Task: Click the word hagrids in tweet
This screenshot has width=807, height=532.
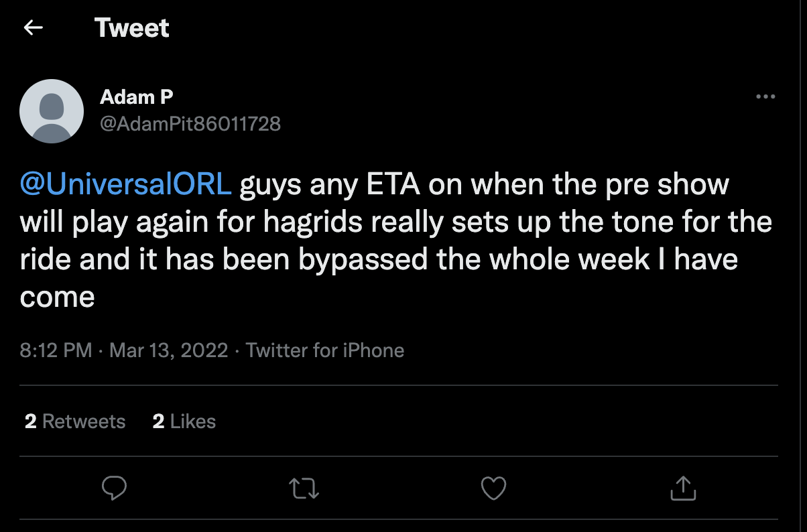Action: click(309, 222)
